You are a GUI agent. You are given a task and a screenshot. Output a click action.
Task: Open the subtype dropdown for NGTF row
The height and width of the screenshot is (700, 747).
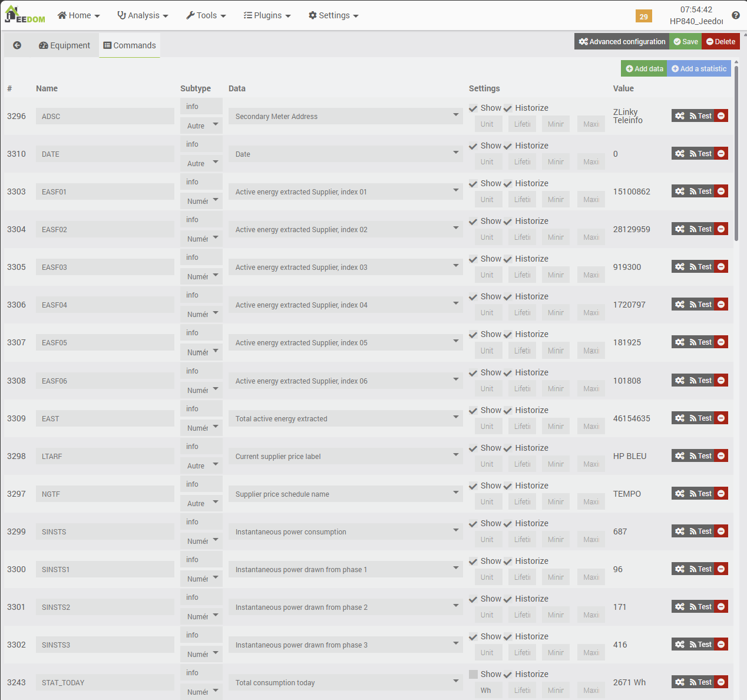click(201, 503)
